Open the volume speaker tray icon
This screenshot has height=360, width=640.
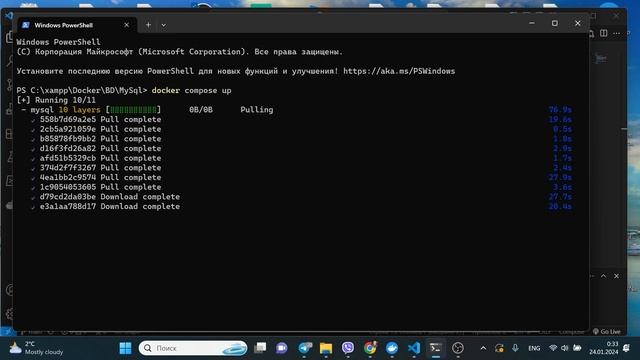564,348
